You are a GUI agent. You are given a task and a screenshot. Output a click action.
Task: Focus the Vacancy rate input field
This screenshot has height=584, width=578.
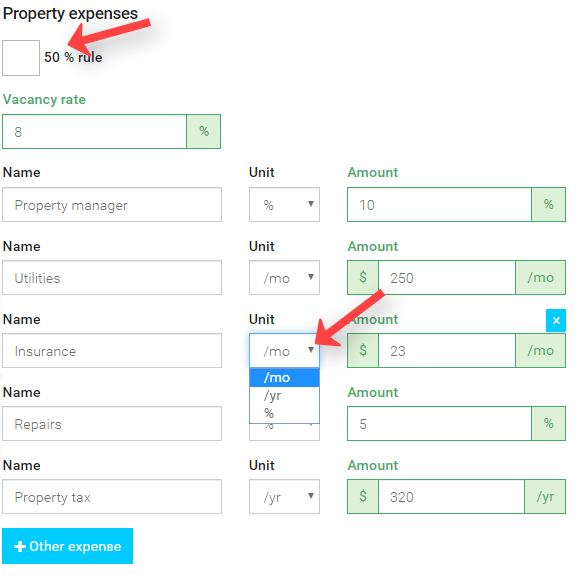click(94, 131)
